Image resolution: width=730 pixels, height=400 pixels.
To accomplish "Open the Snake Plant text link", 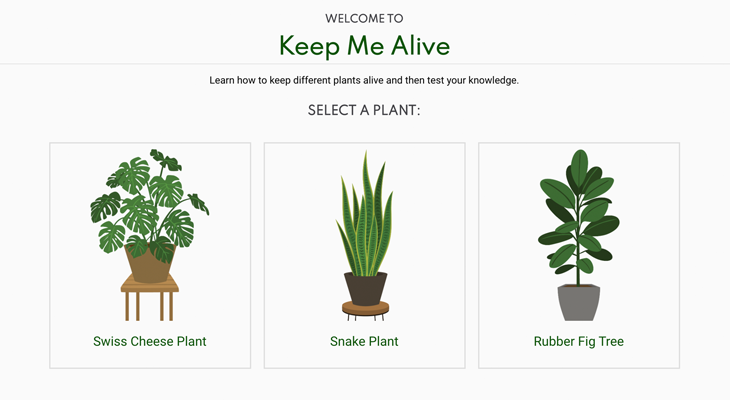I will (x=364, y=341).
